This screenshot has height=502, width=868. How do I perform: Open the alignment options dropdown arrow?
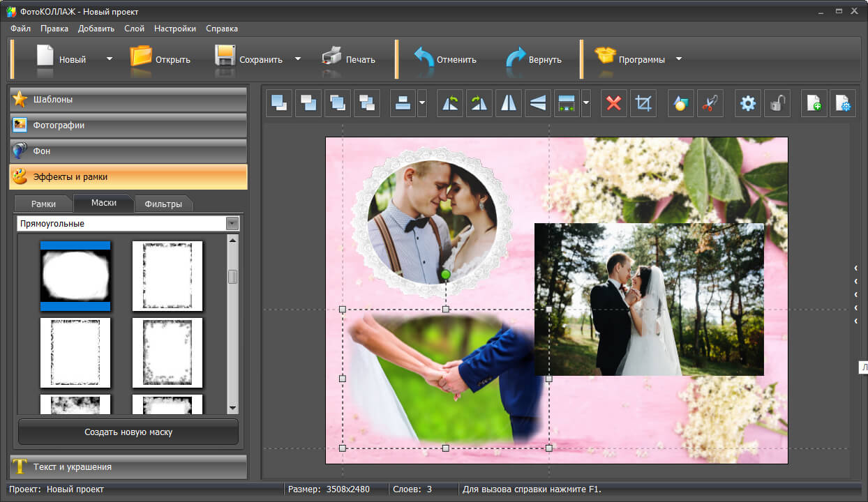point(422,103)
